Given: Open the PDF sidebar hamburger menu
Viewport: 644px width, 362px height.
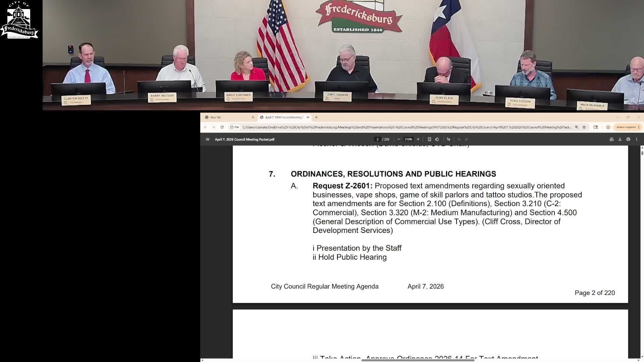Looking at the screenshot, I should click(208, 139).
